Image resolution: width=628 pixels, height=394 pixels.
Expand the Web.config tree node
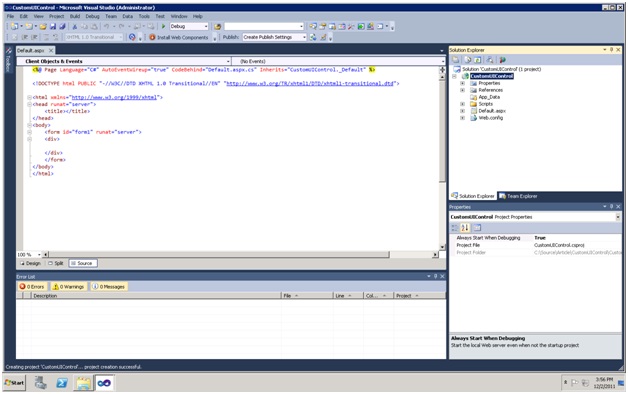(462, 118)
